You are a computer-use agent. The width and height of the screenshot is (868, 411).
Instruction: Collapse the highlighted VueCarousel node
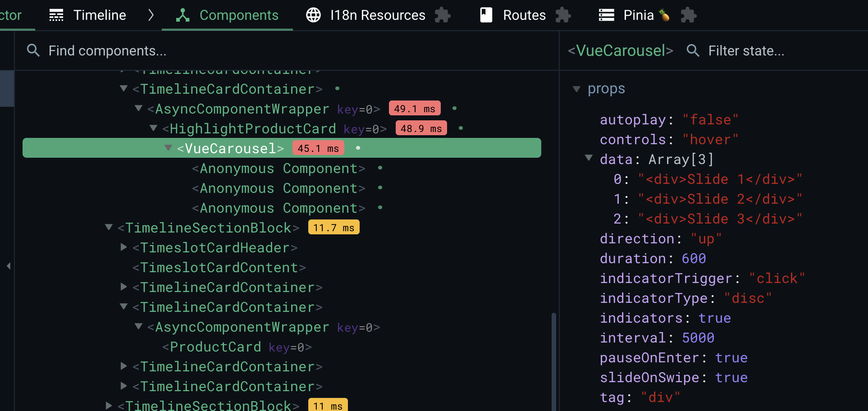coord(168,148)
